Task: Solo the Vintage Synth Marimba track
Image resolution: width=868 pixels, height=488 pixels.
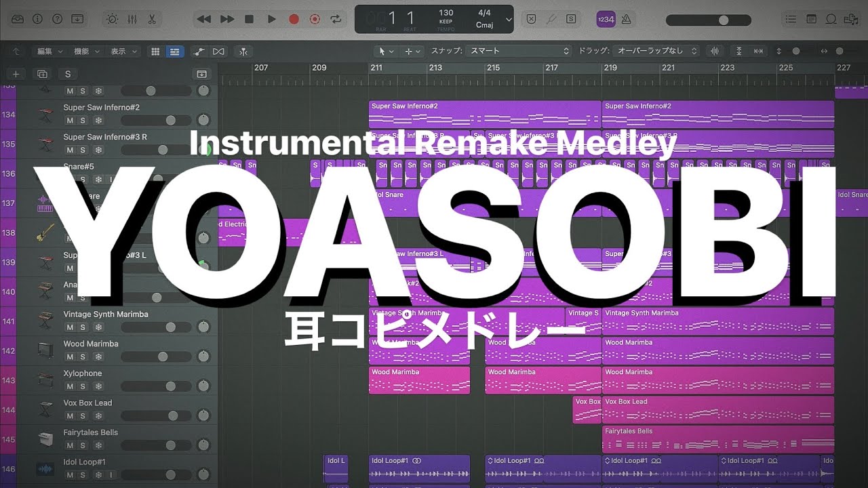Action: (x=83, y=327)
